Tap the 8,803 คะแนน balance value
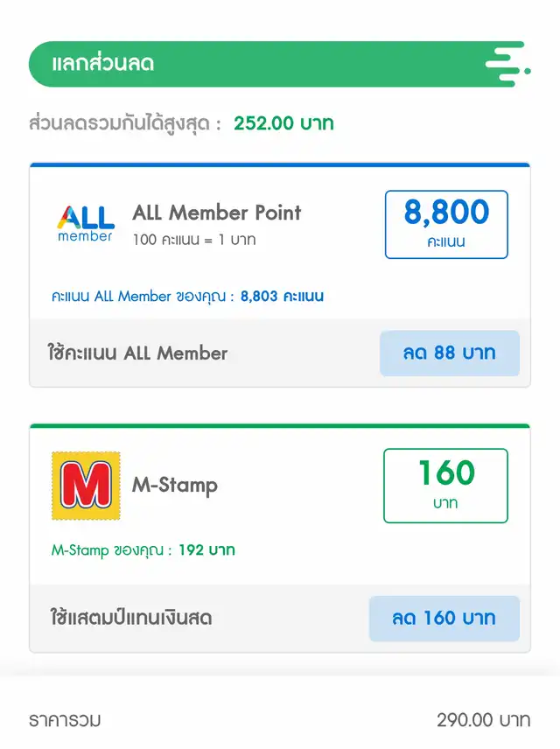Image resolution: width=560 pixels, height=749 pixels. coord(282,297)
